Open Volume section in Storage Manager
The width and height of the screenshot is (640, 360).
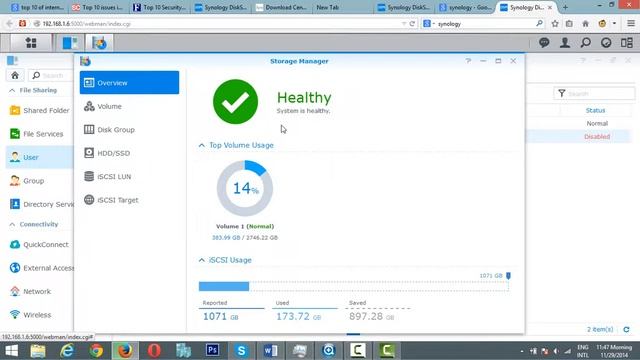(x=129, y=106)
